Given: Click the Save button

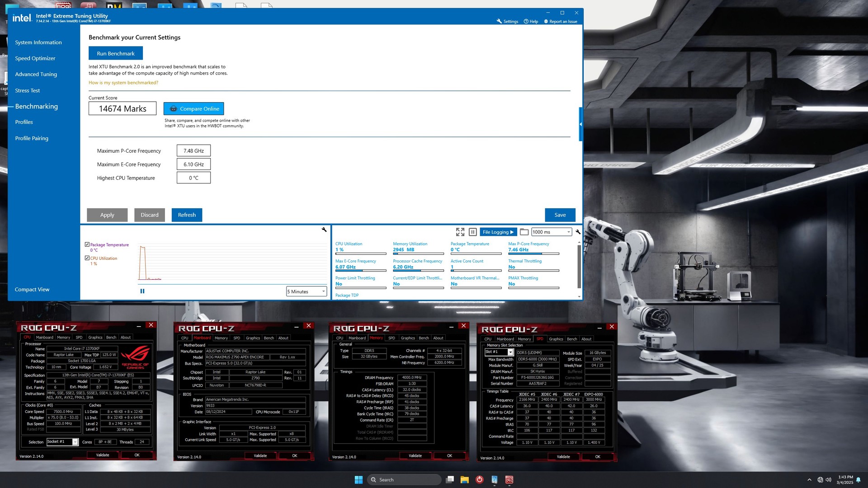Looking at the screenshot, I should pos(560,215).
